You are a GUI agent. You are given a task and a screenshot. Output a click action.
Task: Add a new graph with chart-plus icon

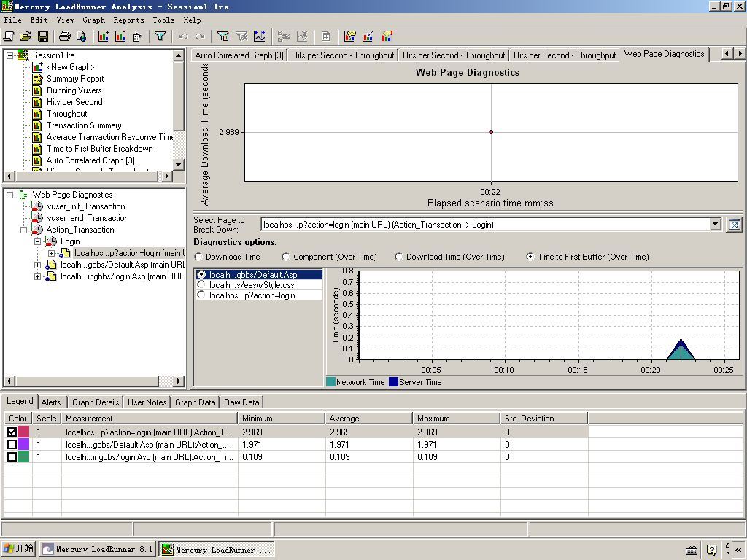(x=104, y=36)
